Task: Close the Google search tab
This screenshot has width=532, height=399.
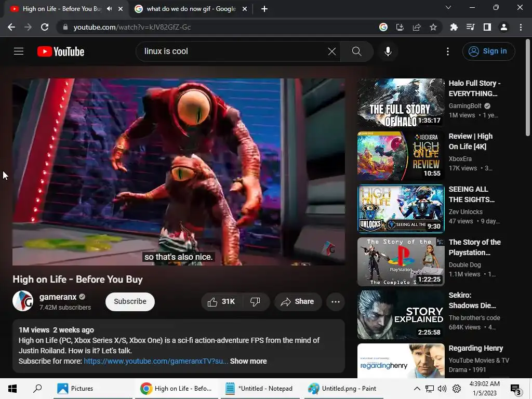Action: coord(245,9)
